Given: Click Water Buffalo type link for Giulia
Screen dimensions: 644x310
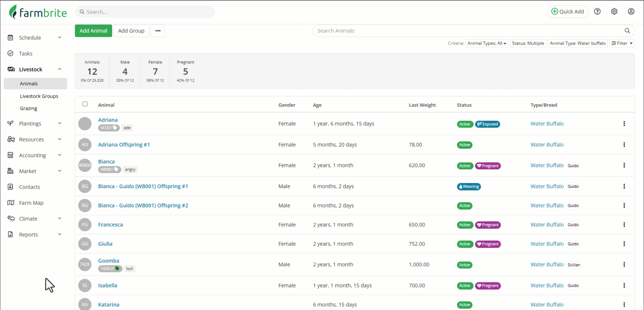Looking at the screenshot, I should click(547, 244).
